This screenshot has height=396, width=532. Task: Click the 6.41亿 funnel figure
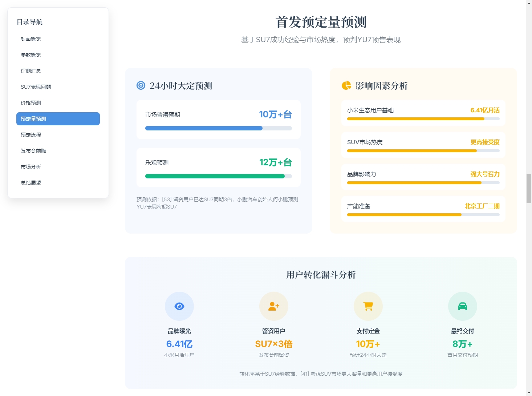click(x=179, y=344)
